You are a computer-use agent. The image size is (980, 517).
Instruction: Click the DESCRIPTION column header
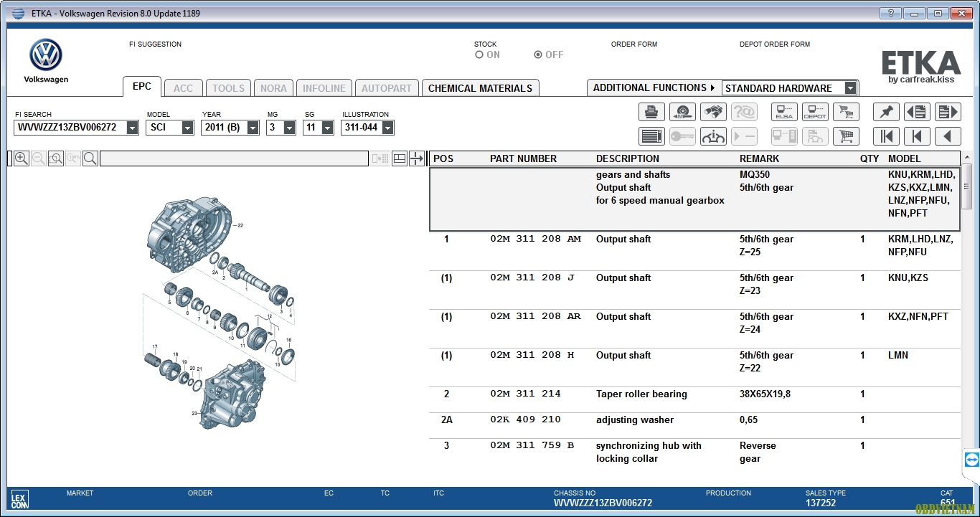627,158
